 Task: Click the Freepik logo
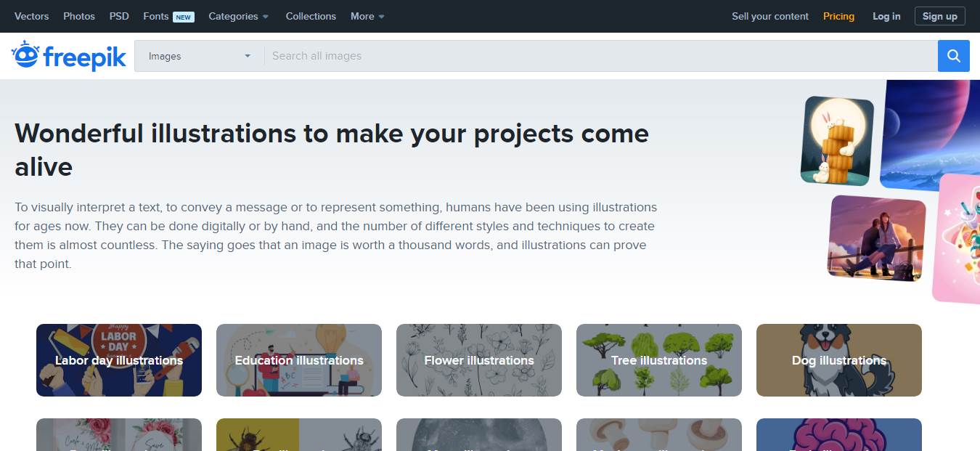pos(69,56)
